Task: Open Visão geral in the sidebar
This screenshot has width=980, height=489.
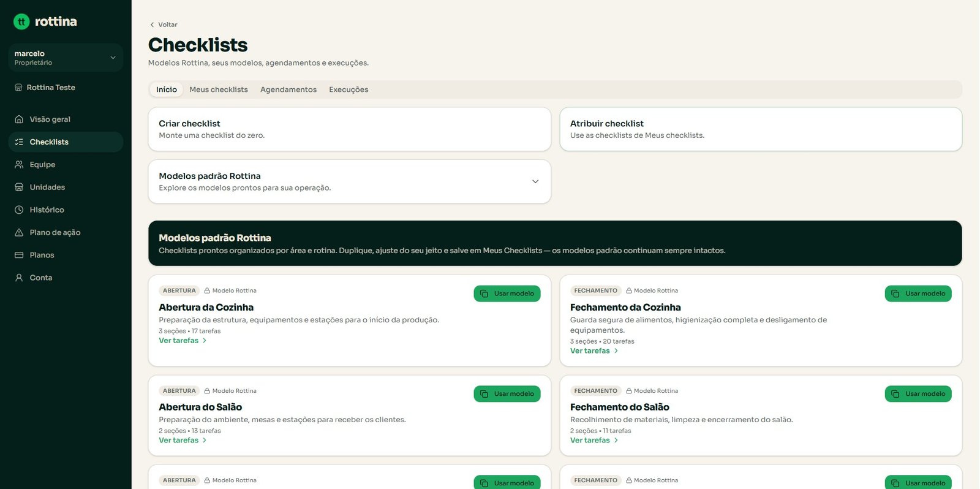Action: 66,119
